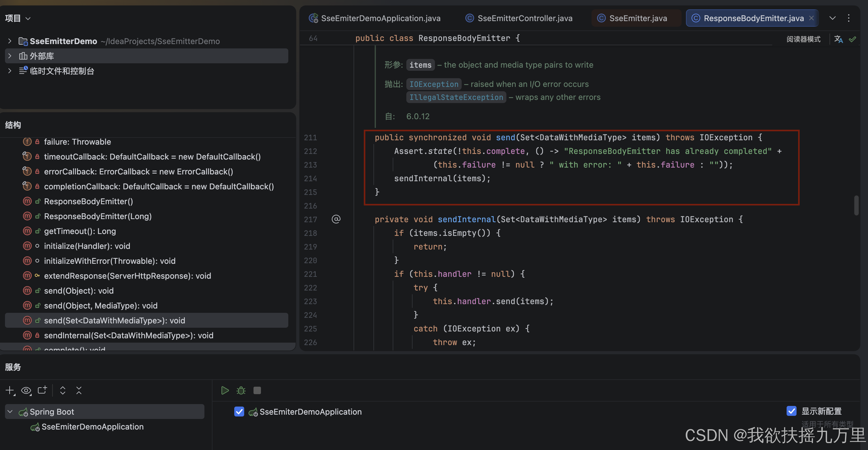Click the SseEmiterDemoApplication run config icon
This screenshot has height=450, width=868.
point(253,412)
